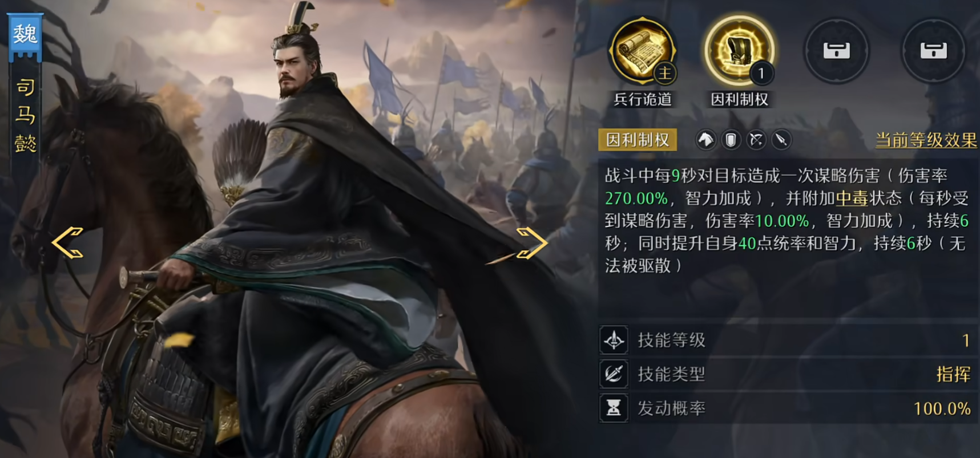Tap the shield troop type icon

(x=731, y=140)
